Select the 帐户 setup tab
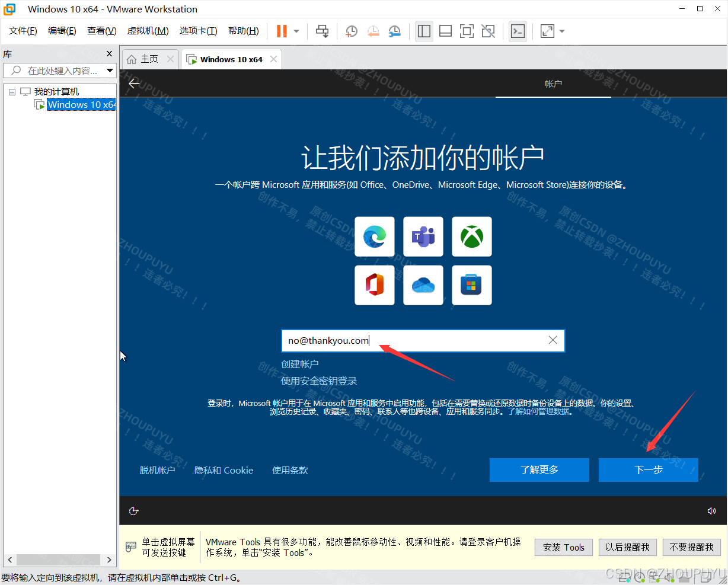Viewport: 728px width, 585px height. point(553,84)
